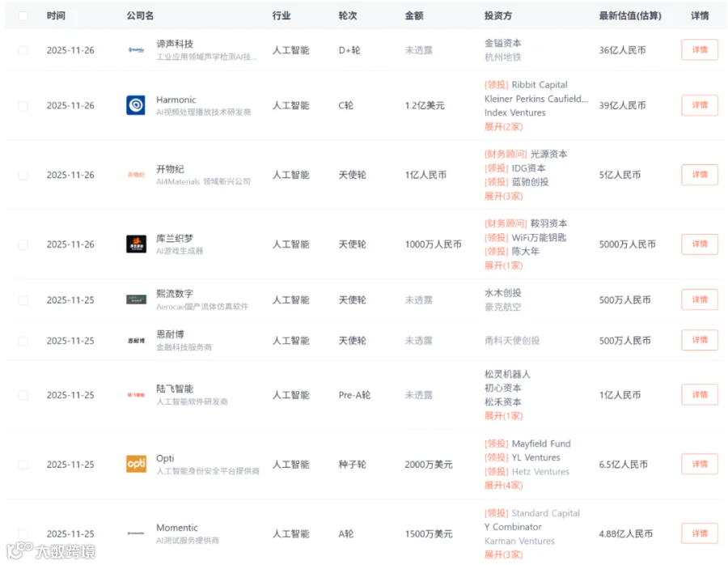Open 详情 for 开物纪
This screenshot has width=728, height=565.
pos(699,175)
